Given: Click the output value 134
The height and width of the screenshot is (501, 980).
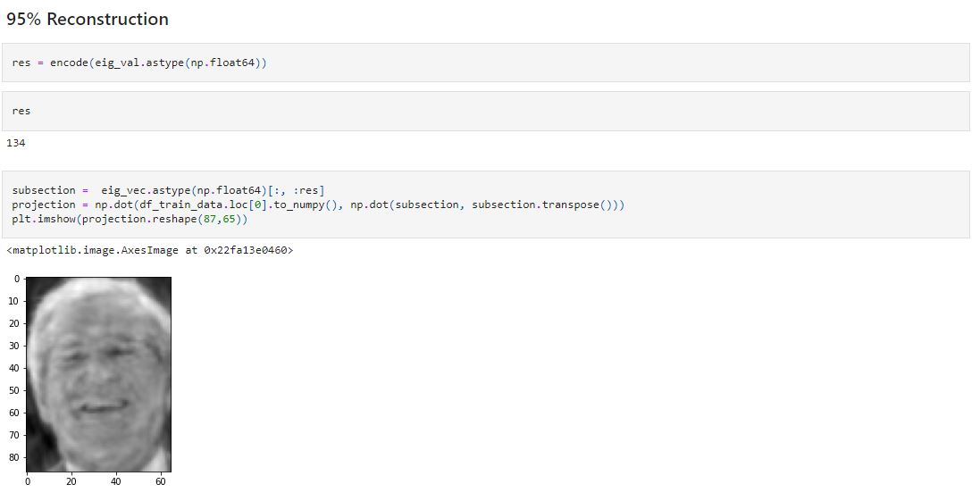Looking at the screenshot, I should click(15, 143).
